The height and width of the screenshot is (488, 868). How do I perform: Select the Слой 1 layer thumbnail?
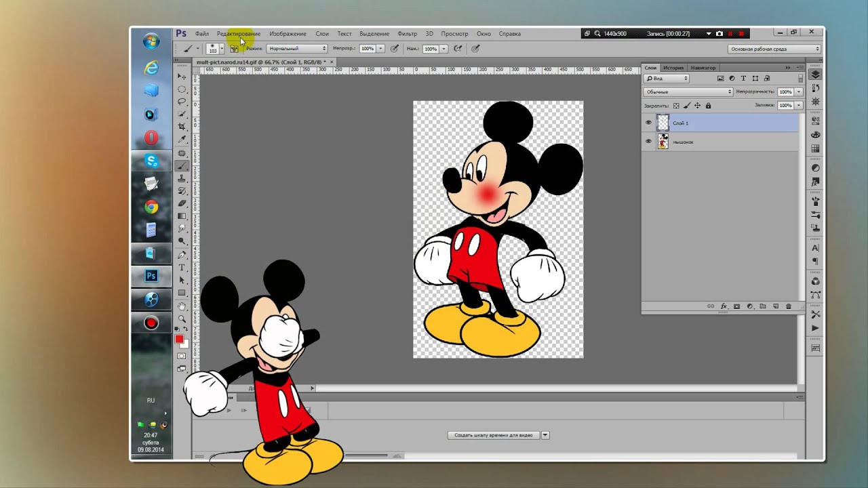point(663,123)
